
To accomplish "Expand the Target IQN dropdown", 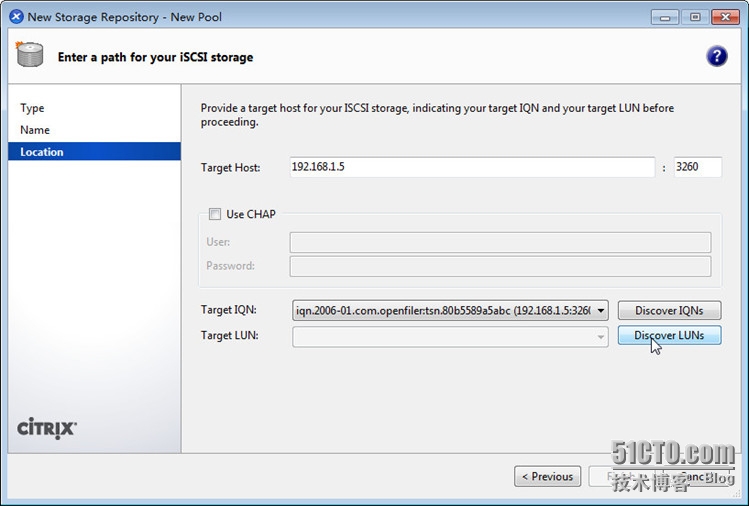I will (x=601, y=311).
